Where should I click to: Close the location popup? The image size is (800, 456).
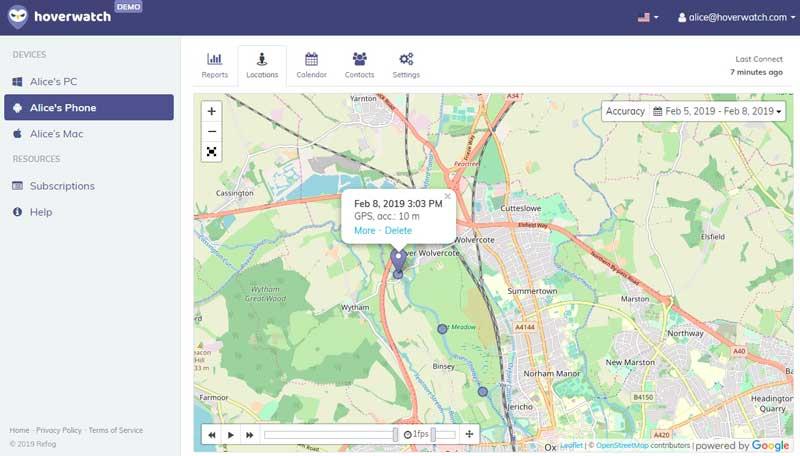pos(447,196)
